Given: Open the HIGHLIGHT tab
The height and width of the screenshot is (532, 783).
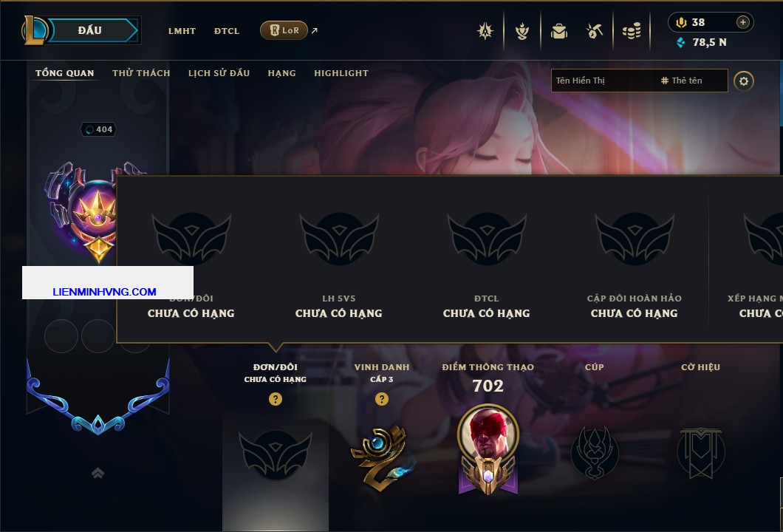Looking at the screenshot, I should pos(341,73).
